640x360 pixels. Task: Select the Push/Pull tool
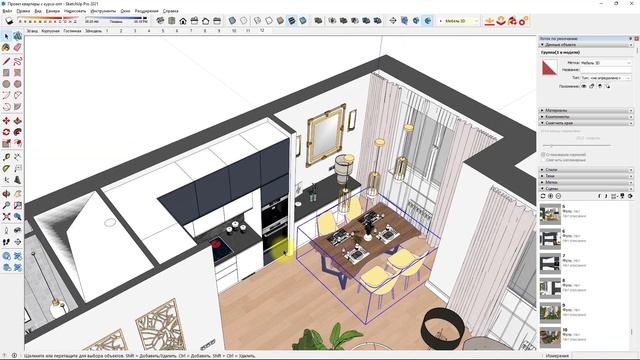[18, 121]
